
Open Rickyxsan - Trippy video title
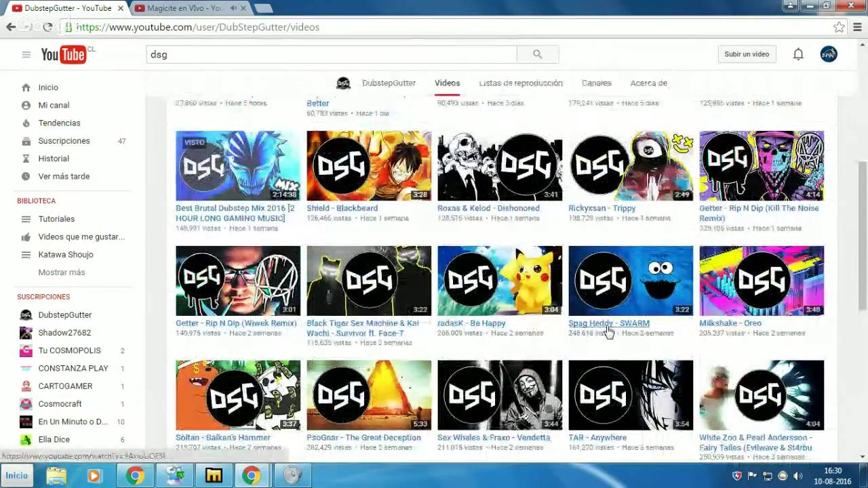[x=602, y=208]
